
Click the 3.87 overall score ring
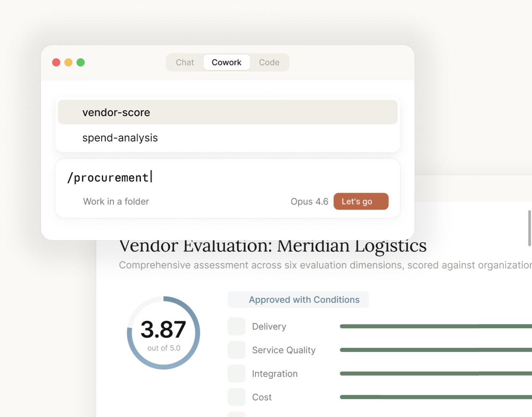coord(164,333)
